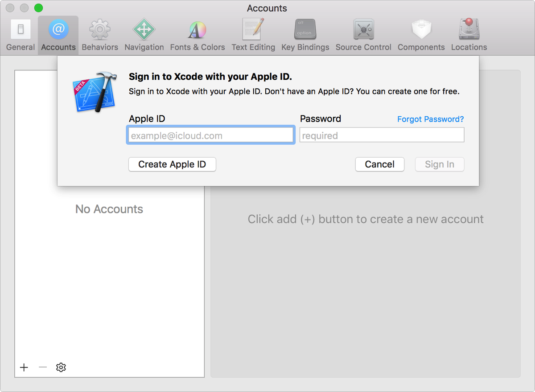Click the Xcode beta hammer icon
Viewport: 535px width, 392px height.
(x=95, y=92)
